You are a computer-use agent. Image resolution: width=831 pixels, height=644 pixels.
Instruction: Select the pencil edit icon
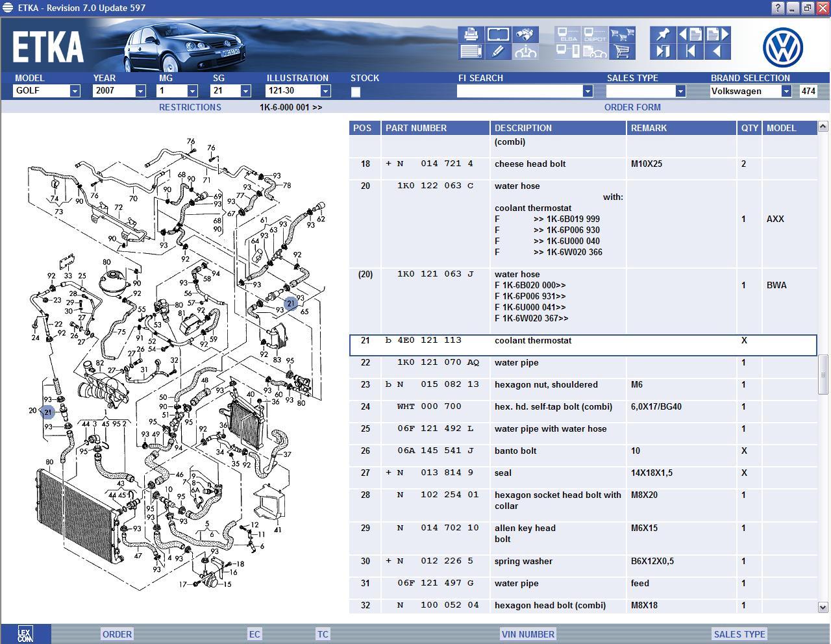pyautogui.click(x=498, y=52)
